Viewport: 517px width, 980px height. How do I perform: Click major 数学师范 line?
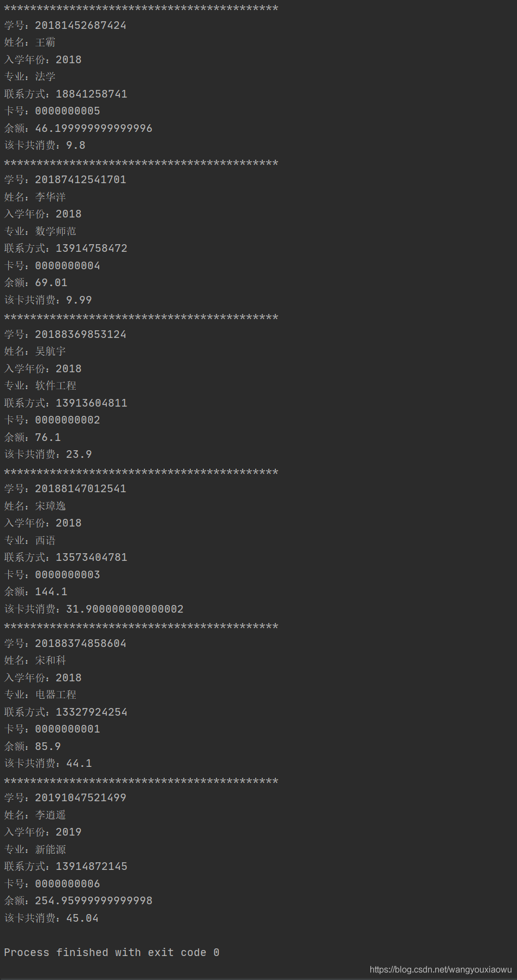point(40,231)
